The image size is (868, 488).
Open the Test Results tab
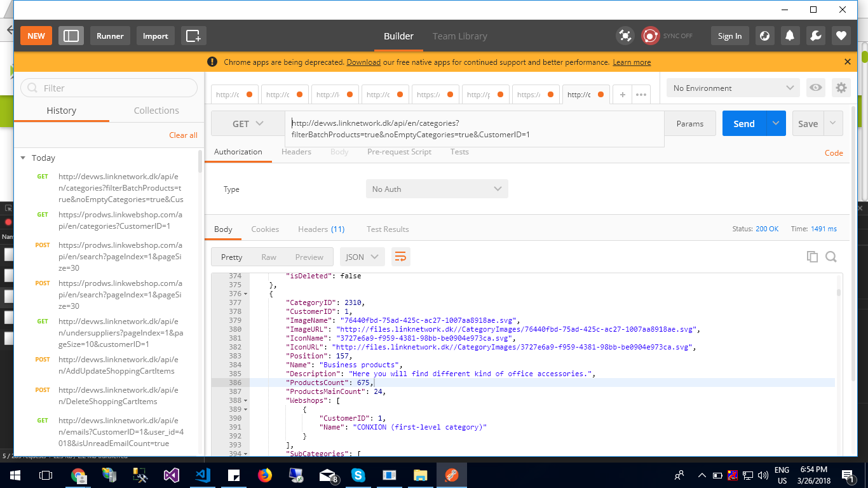point(388,229)
